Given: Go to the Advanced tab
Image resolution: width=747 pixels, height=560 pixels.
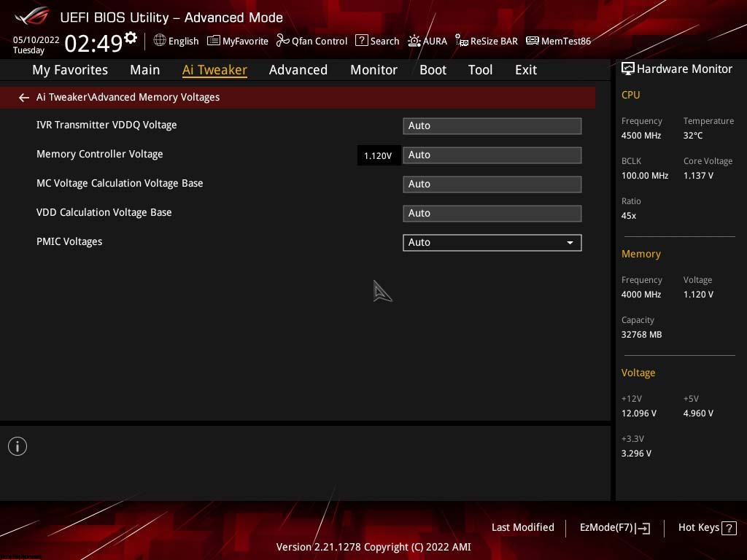Looking at the screenshot, I should [298, 70].
